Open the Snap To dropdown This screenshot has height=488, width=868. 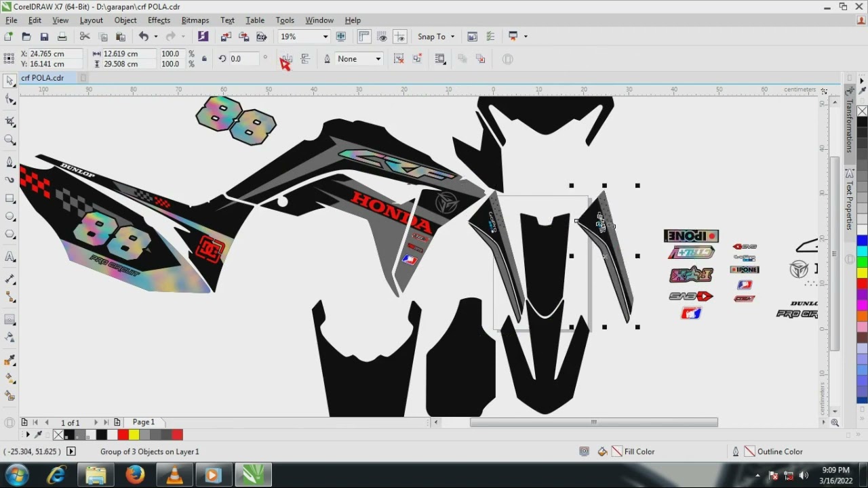(452, 37)
